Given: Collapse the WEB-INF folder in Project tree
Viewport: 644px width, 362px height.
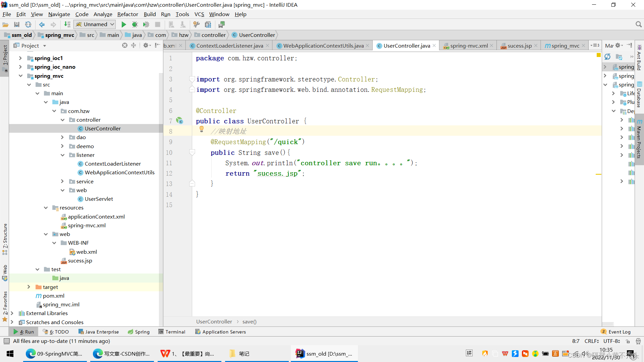Looking at the screenshot, I should (54, 243).
